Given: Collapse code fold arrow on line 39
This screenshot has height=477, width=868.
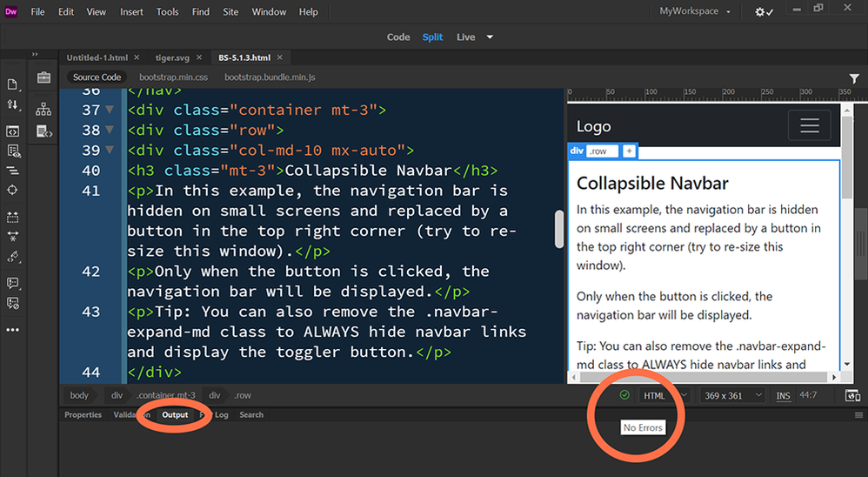Looking at the screenshot, I should click(110, 150).
